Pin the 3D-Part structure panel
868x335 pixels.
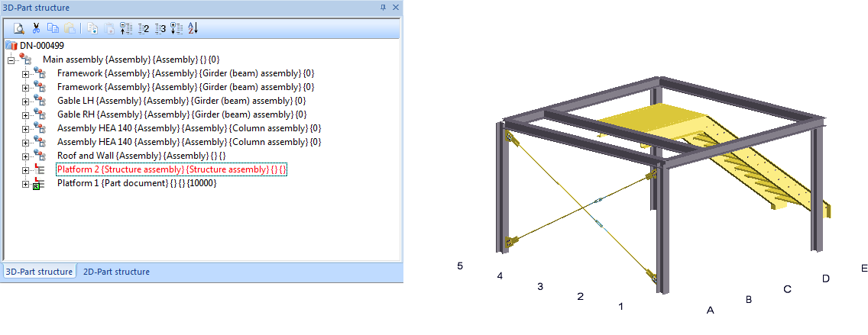[383, 7]
